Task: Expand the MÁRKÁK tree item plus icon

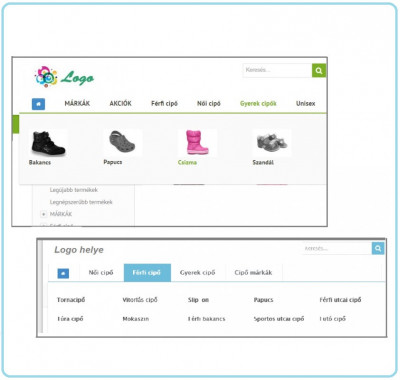Action: point(43,214)
